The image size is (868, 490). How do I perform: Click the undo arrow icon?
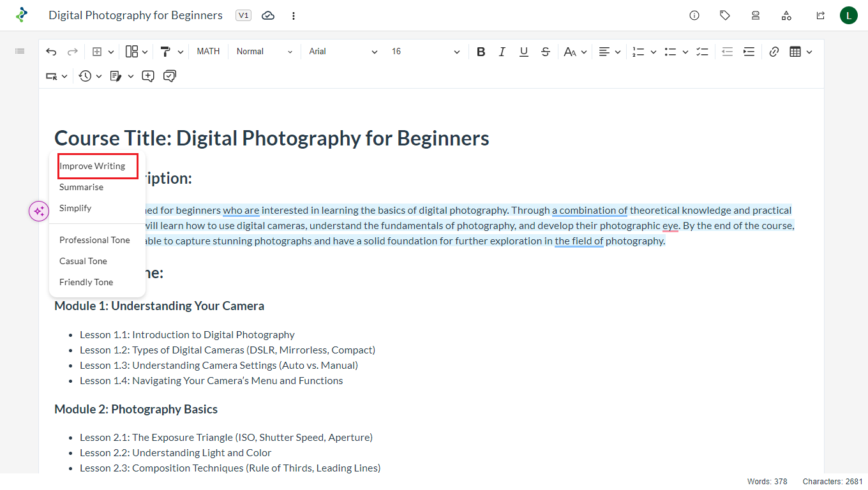tap(51, 52)
